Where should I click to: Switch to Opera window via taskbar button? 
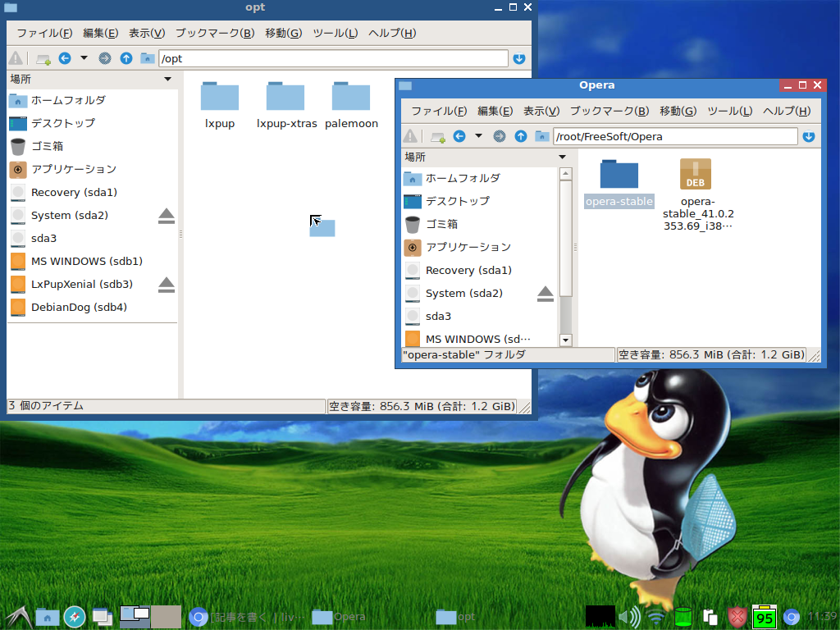[339, 617]
